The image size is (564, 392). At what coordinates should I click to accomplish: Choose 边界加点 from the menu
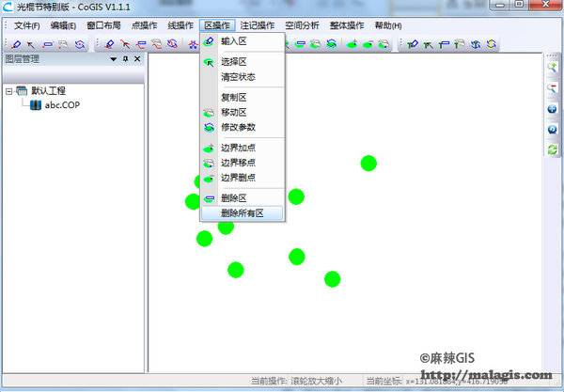(x=243, y=148)
